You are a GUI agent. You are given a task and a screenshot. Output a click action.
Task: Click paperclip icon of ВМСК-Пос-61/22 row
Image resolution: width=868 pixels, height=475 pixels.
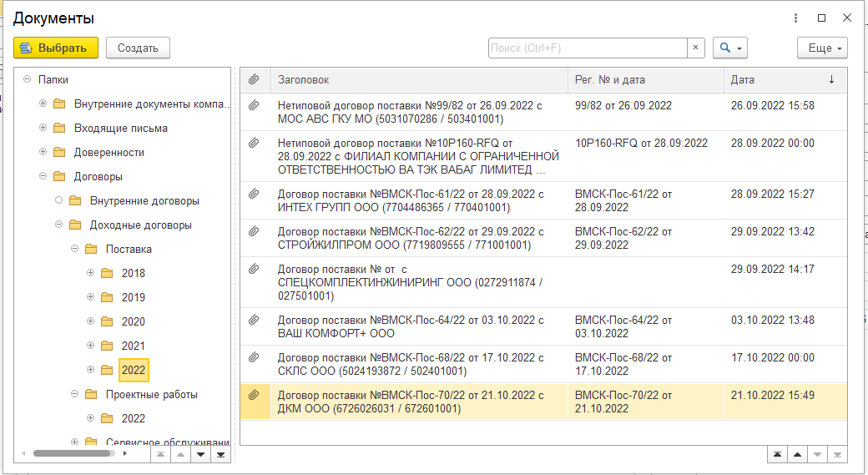tap(254, 194)
